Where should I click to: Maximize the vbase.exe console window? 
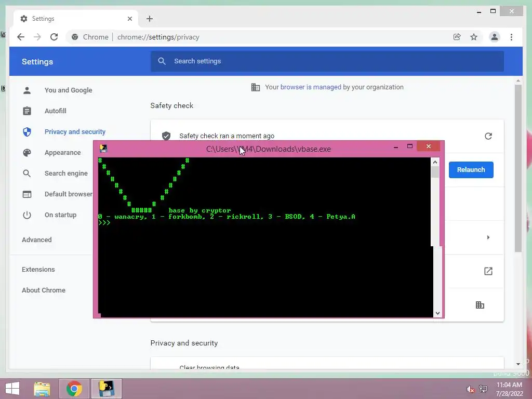[410, 146]
